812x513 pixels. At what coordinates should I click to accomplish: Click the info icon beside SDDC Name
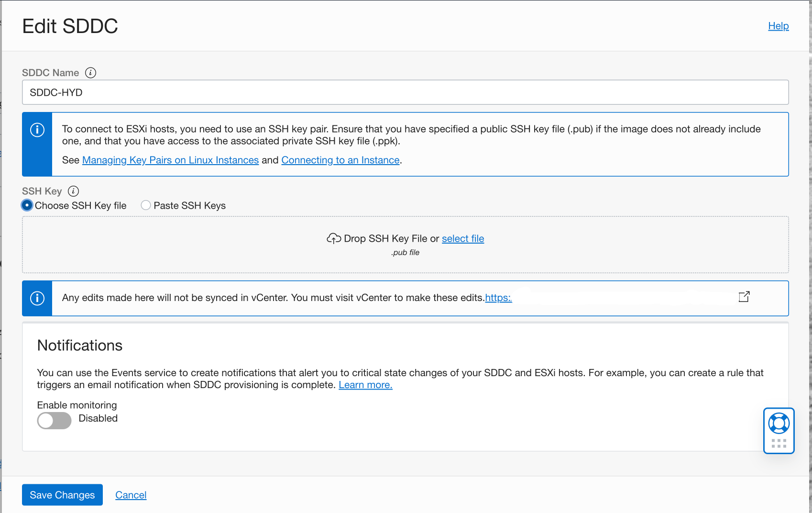(90, 72)
